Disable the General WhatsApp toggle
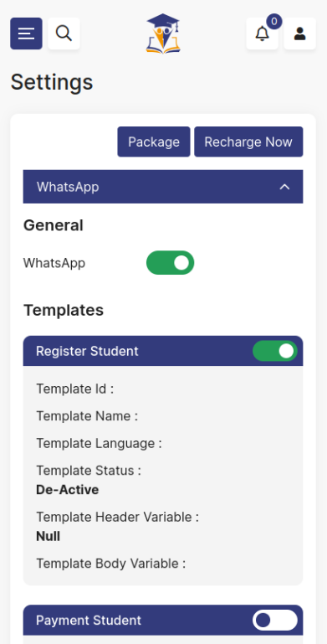The height and width of the screenshot is (644, 327). coord(171,262)
